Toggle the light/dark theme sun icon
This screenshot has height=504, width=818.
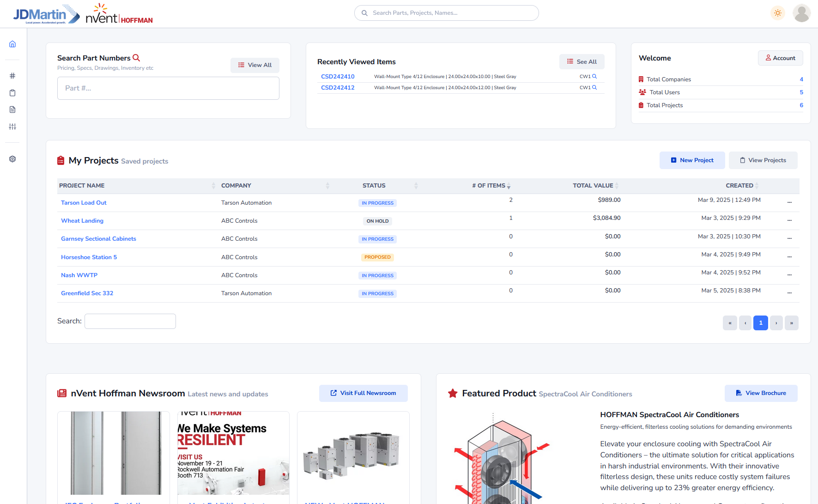(778, 13)
